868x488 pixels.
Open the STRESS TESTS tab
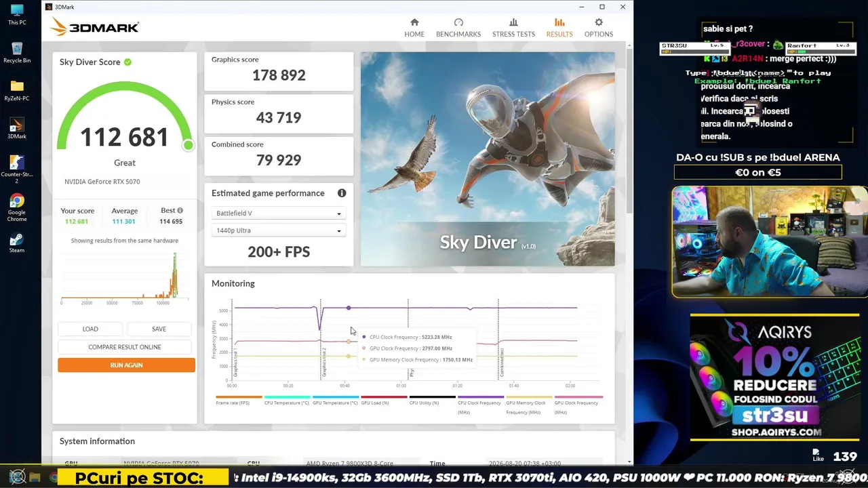pyautogui.click(x=513, y=28)
